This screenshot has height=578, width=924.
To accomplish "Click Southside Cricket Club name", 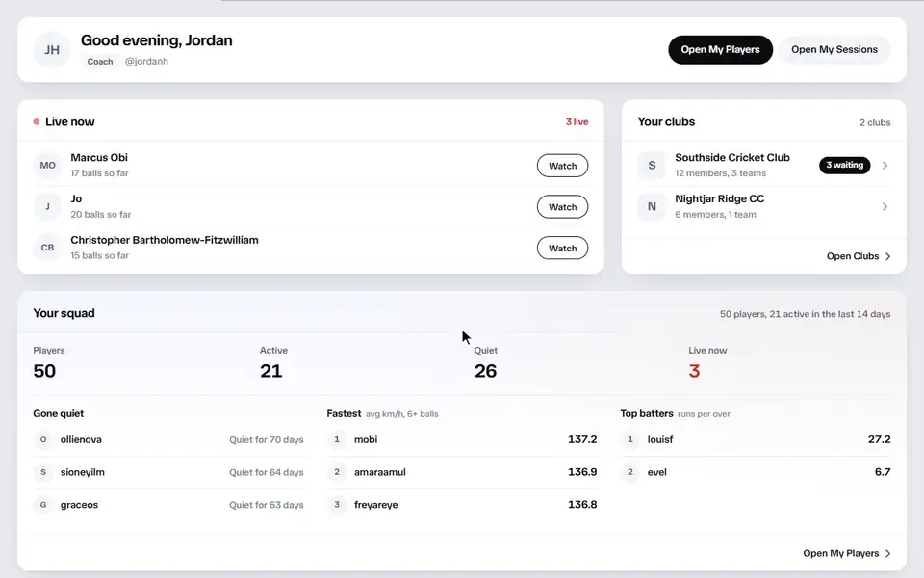I will [731, 157].
